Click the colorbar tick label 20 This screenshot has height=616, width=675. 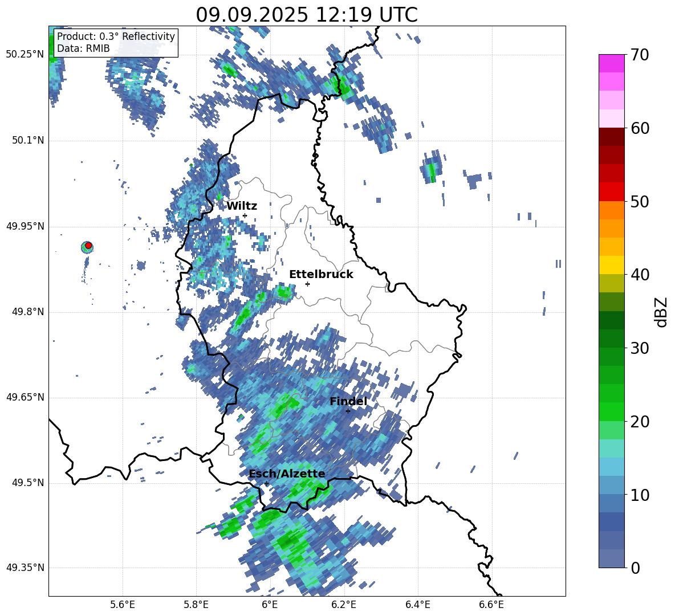point(640,422)
